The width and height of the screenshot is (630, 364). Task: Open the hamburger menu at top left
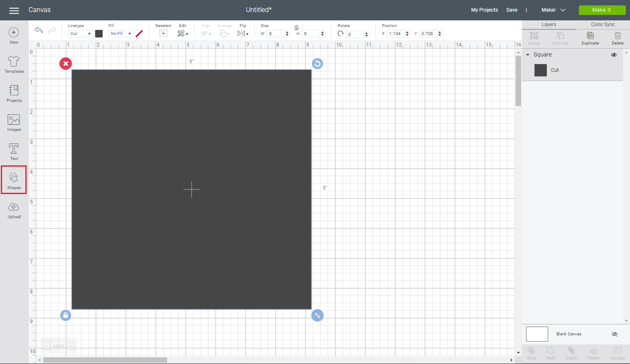[14, 10]
